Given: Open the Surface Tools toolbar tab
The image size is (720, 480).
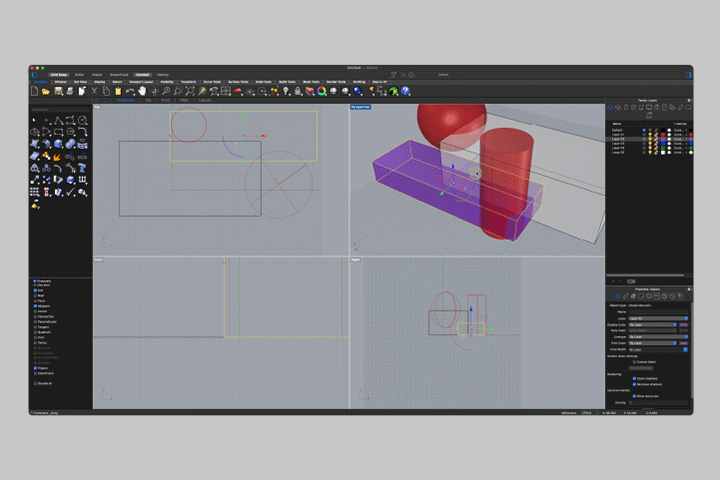Looking at the screenshot, I should click(238, 82).
